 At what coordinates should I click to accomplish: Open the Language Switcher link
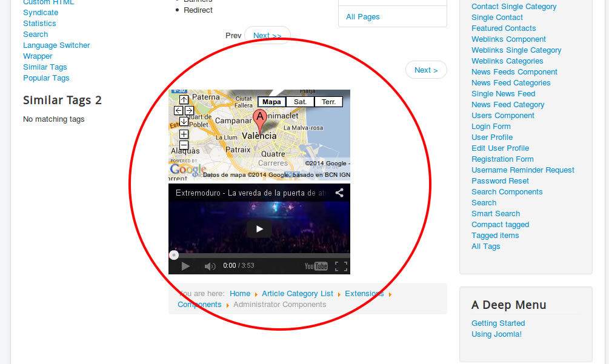56,45
